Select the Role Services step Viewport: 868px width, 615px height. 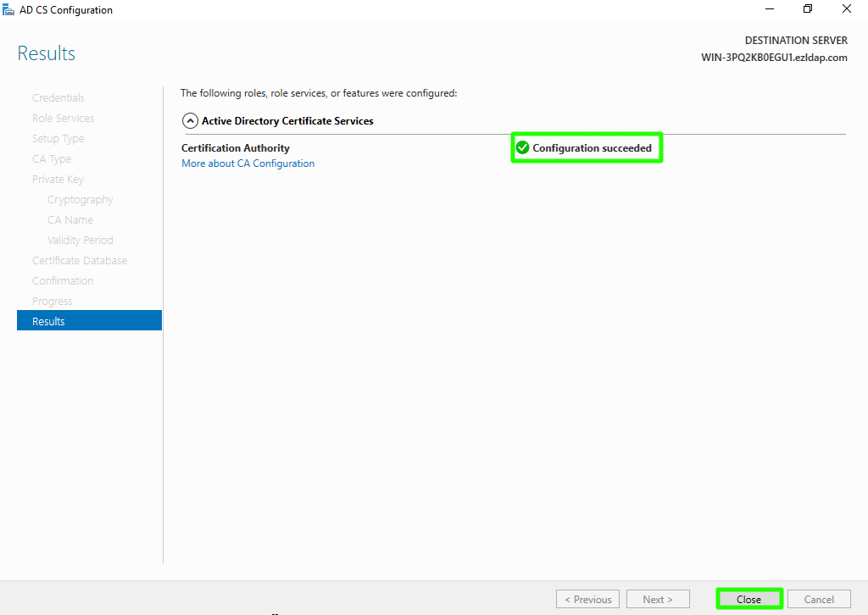(64, 119)
